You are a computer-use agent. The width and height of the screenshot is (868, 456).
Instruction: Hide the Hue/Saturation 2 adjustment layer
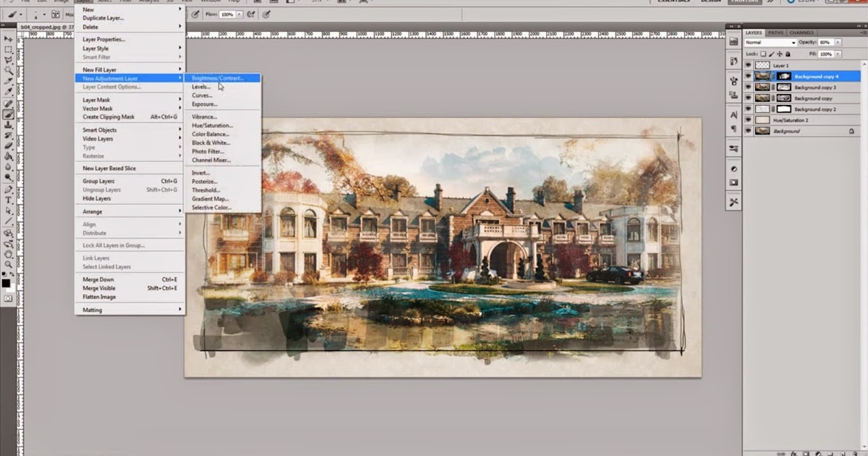(x=749, y=119)
